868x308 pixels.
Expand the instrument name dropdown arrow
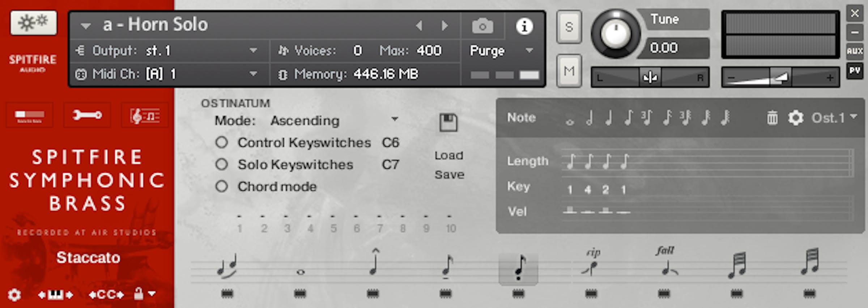(x=86, y=26)
